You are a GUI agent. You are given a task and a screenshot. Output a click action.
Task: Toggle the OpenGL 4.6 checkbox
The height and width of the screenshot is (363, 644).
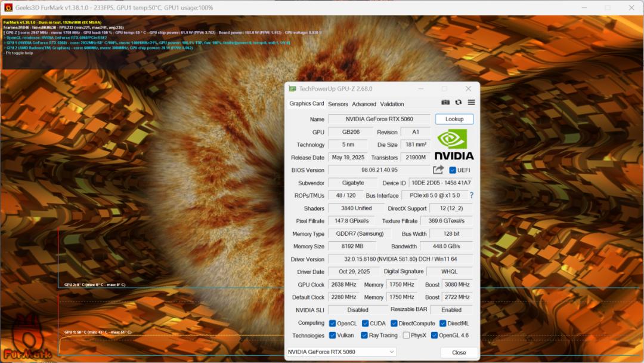pos(434,336)
